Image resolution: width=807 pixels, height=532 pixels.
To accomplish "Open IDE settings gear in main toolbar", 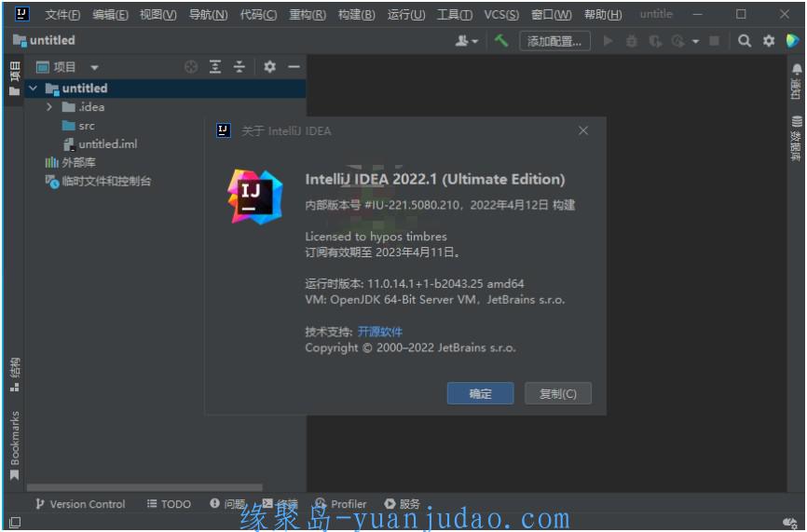I will pyautogui.click(x=769, y=41).
